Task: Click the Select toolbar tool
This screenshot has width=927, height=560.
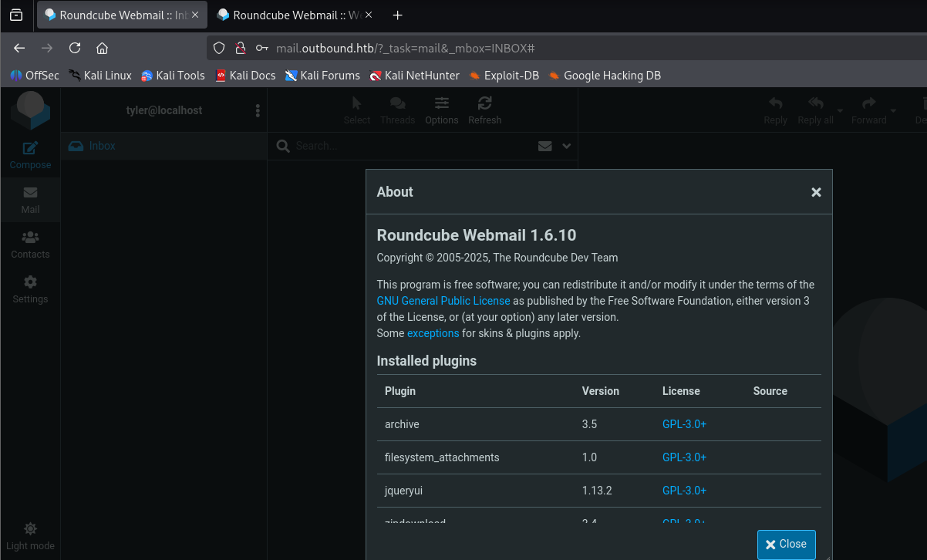Action: (x=357, y=110)
